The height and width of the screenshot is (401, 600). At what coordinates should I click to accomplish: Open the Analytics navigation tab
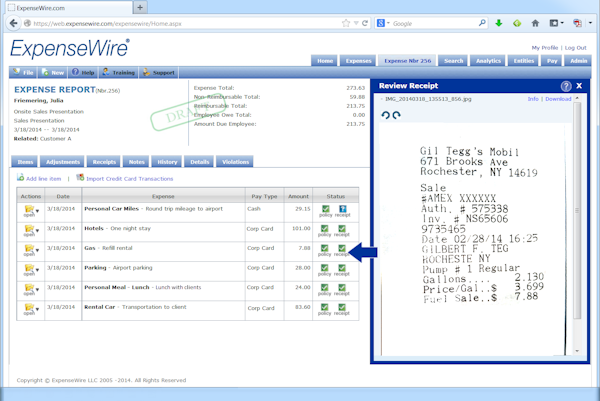tap(489, 61)
